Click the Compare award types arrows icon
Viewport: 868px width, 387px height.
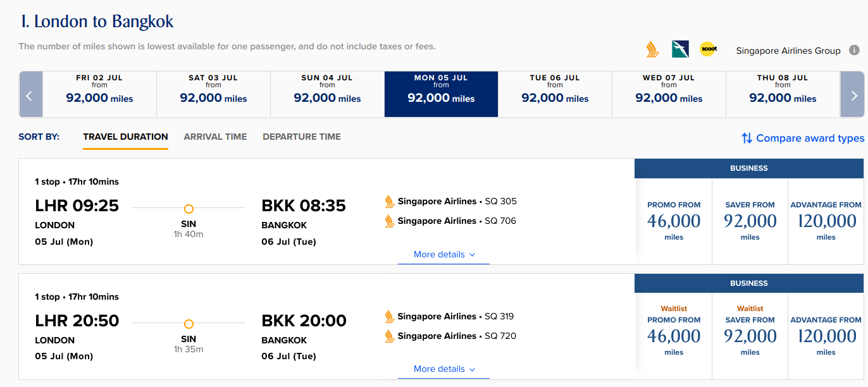click(x=747, y=138)
